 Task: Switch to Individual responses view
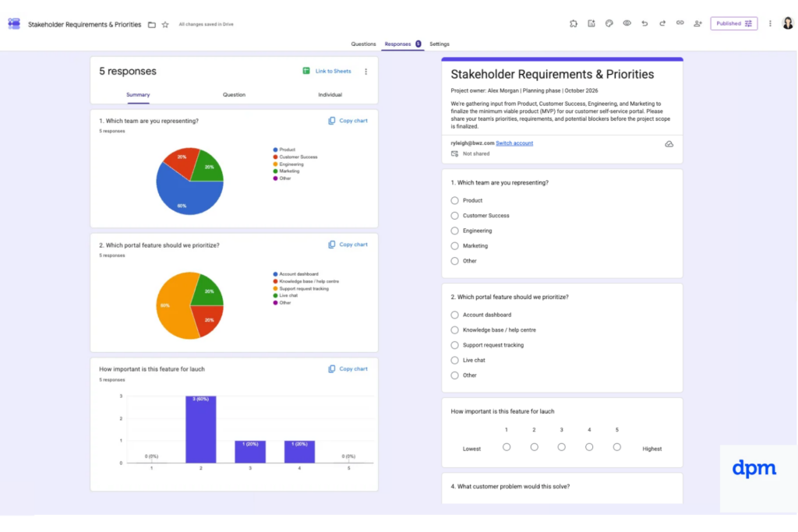click(330, 94)
